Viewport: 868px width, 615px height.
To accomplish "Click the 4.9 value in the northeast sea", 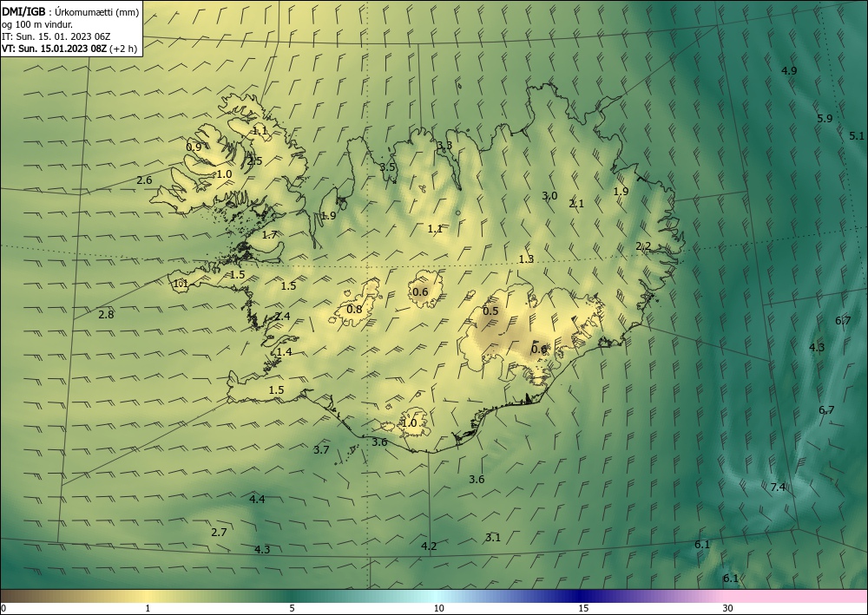I will coord(789,71).
